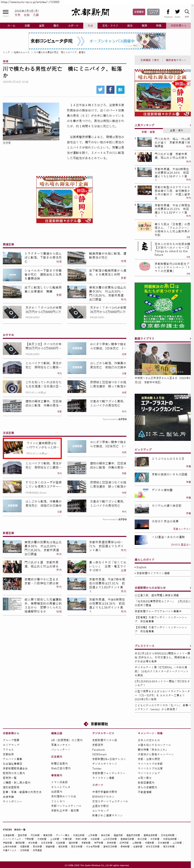Select the 京都・滋賀 ranking tab
Screen dimensions: 194x868
[x=148, y=132]
